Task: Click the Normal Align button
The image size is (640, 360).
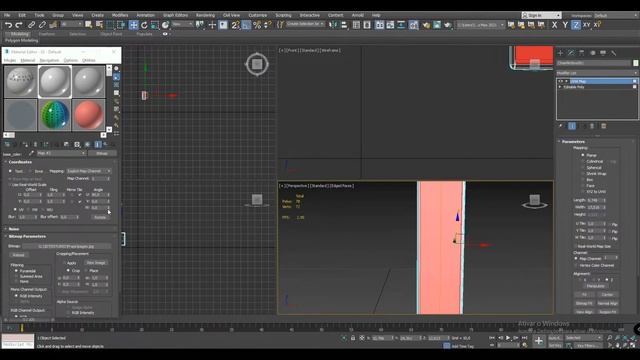Action: pyautogui.click(x=607, y=303)
